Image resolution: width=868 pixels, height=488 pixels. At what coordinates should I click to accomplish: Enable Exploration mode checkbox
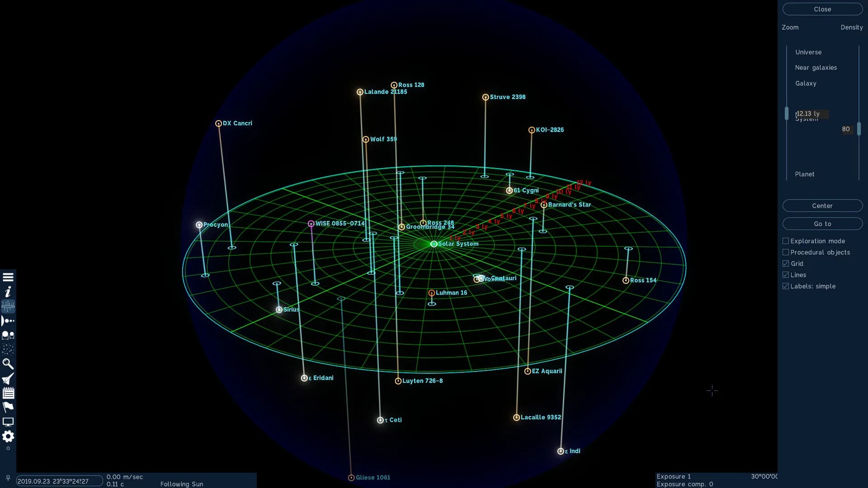786,241
